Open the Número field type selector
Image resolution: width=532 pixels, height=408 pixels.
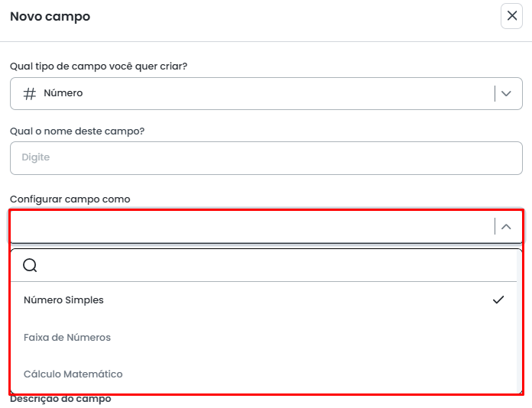pos(252,93)
